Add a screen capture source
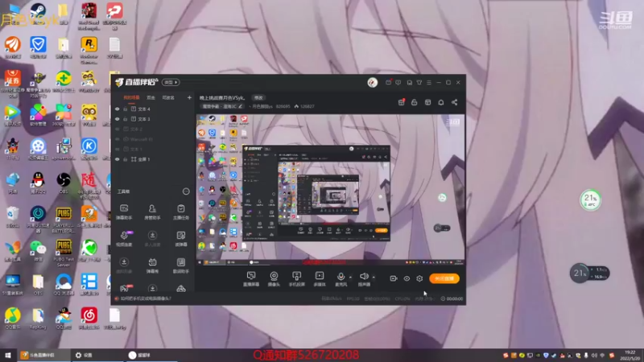 pyautogui.click(x=251, y=278)
